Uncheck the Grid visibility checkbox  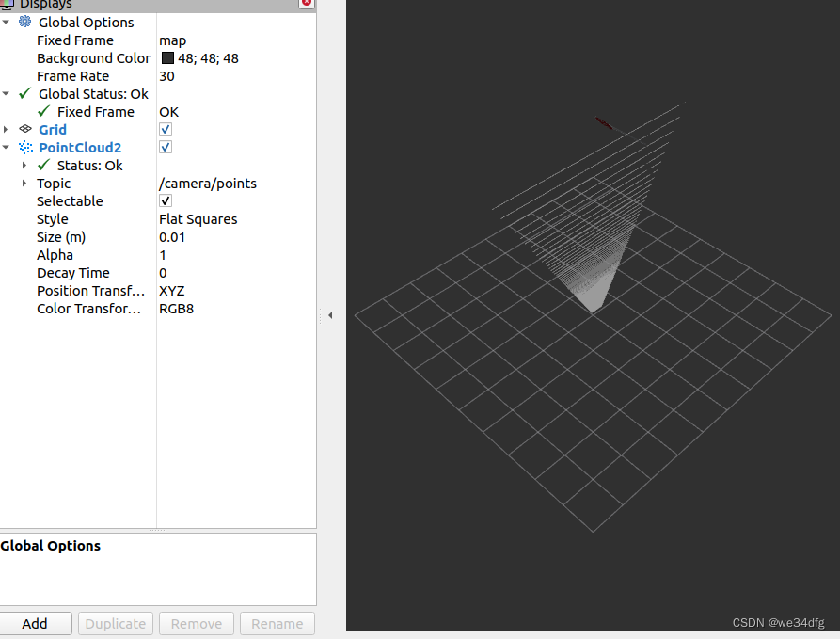pos(165,129)
